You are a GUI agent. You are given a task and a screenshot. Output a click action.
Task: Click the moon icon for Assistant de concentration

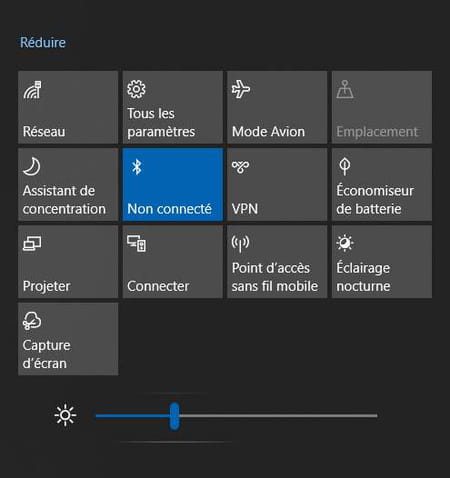pyautogui.click(x=32, y=166)
